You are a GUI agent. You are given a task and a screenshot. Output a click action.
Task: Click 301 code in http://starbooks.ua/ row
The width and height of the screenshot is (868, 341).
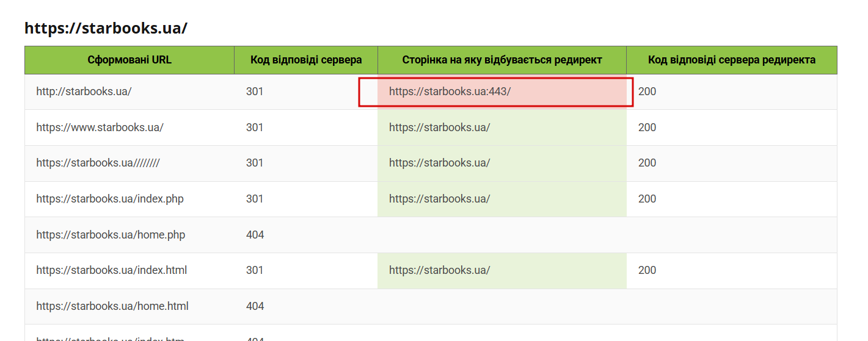(255, 92)
